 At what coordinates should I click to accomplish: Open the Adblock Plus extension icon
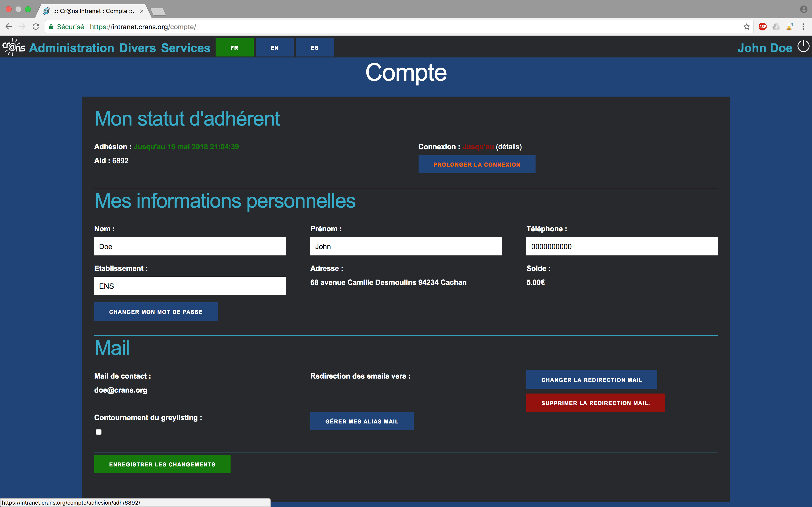763,27
